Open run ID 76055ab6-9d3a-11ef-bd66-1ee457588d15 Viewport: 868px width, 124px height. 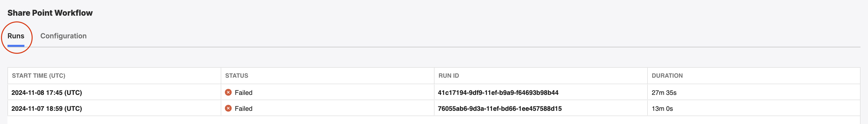[x=500, y=109]
